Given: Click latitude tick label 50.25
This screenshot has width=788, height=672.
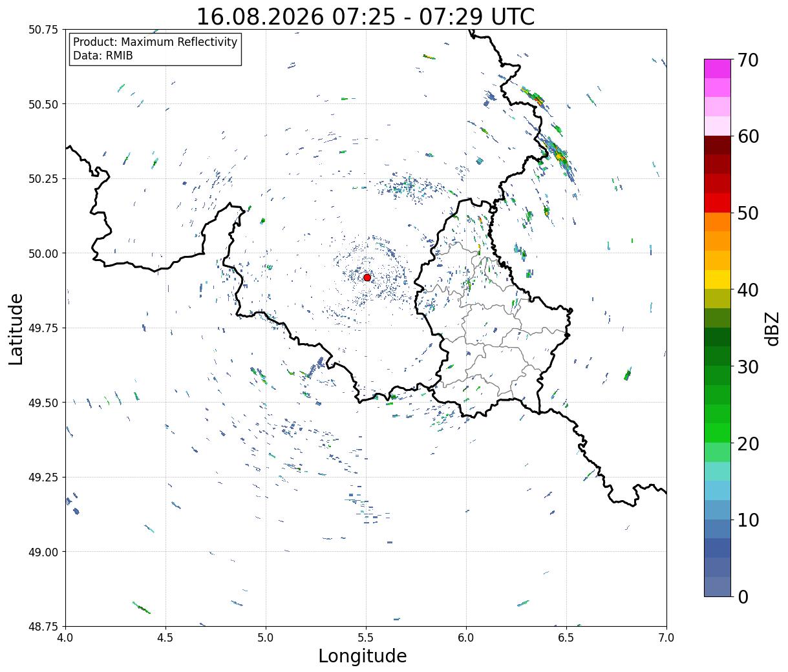Looking at the screenshot, I should (43, 179).
